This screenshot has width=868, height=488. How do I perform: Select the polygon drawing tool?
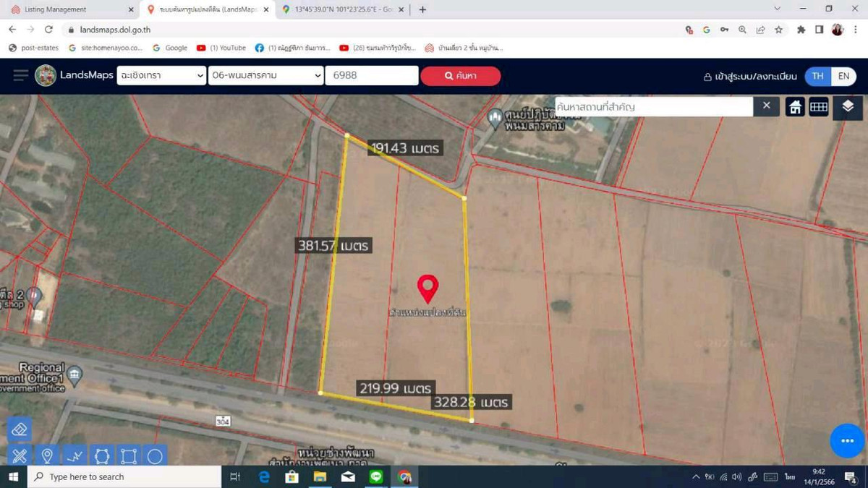[x=102, y=456]
